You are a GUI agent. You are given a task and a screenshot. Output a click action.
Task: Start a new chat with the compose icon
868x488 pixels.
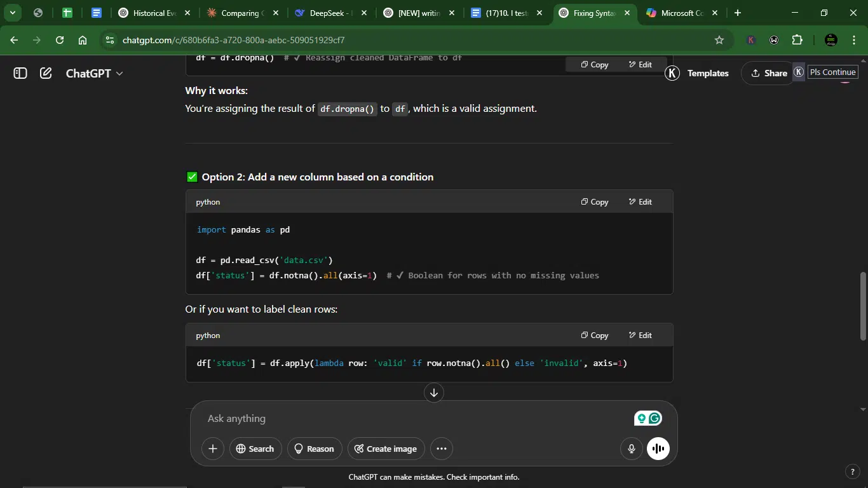[x=46, y=73]
